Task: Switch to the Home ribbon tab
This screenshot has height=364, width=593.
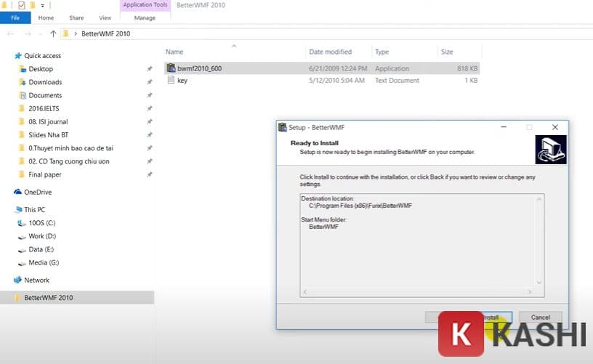Action: (x=46, y=17)
